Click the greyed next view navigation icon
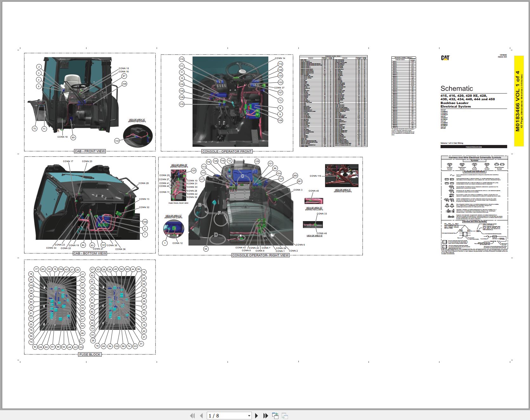 (285, 416)
